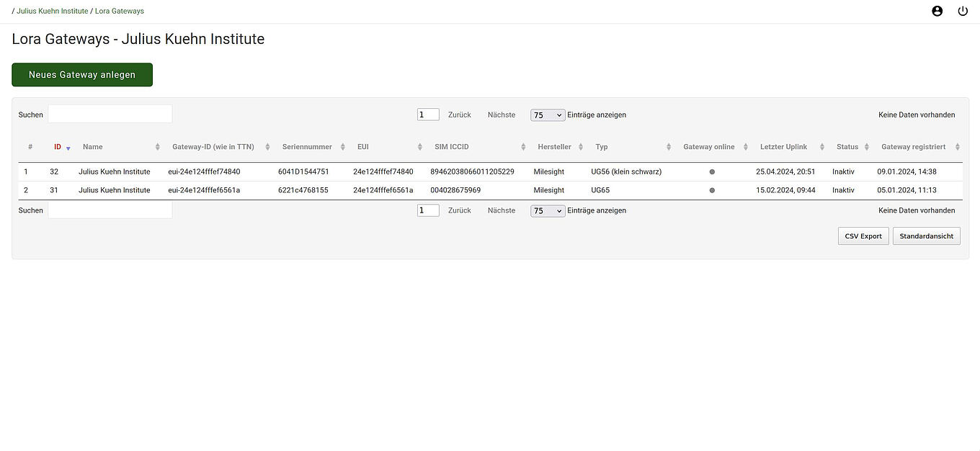
Task: Export table using CSV Export button
Action: pyautogui.click(x=863, y=236)
